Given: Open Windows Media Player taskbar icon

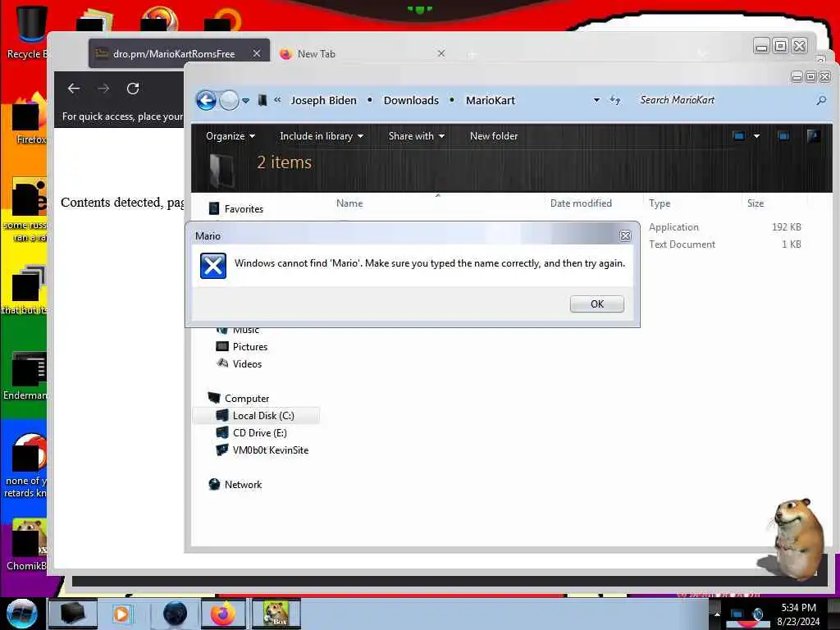Looking at the screenshot, I should pyautogui.click(x=122, y=614).
